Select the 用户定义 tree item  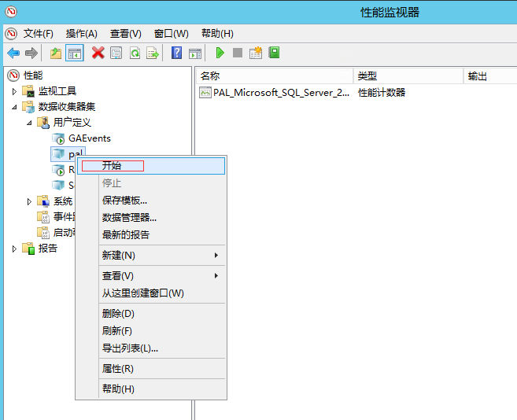tap(72, 123)
